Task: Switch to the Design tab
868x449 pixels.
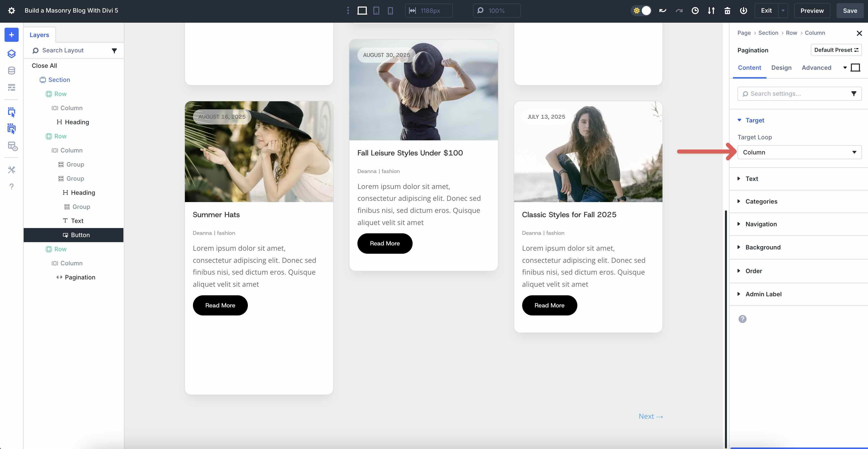Action: pyautogui.click(x=781, y=68)
